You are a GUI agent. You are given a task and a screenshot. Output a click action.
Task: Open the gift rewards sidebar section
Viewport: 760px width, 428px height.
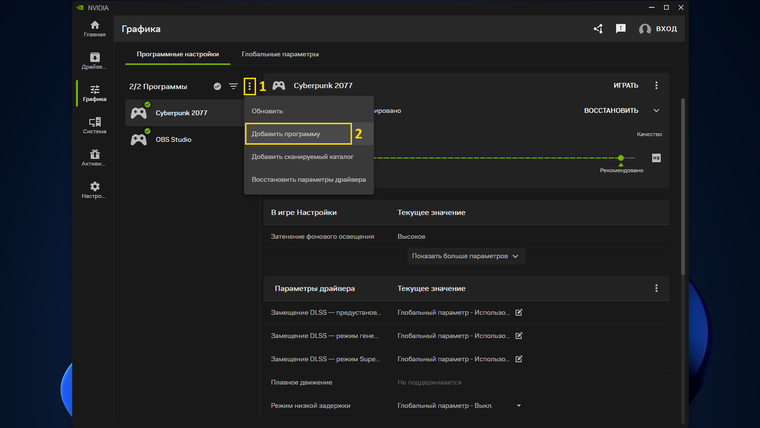point(95,158)
